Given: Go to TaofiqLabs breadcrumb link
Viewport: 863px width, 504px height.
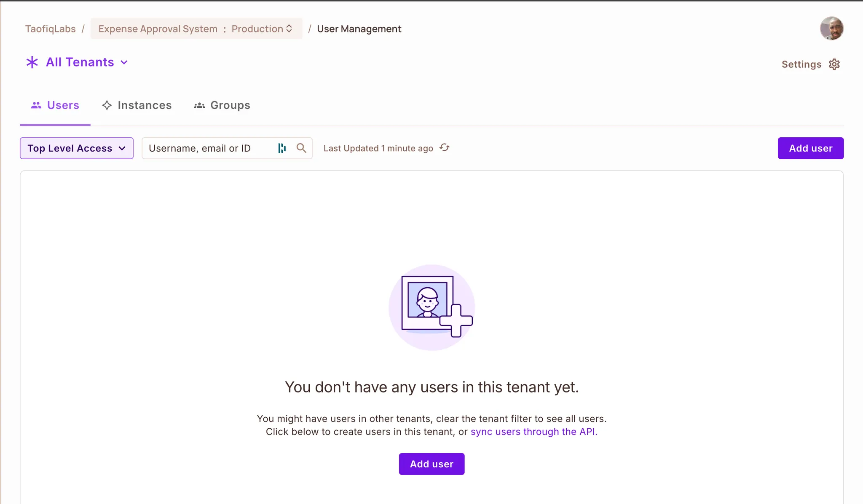Looking at the screenshot, I should pyautogui.click(x=51, y=29).
